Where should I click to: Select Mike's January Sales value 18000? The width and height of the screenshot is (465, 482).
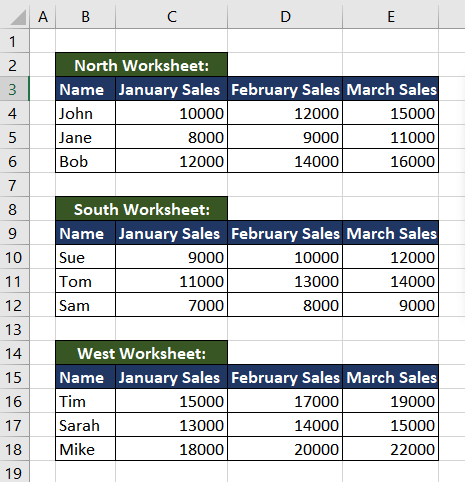[172, 449]
